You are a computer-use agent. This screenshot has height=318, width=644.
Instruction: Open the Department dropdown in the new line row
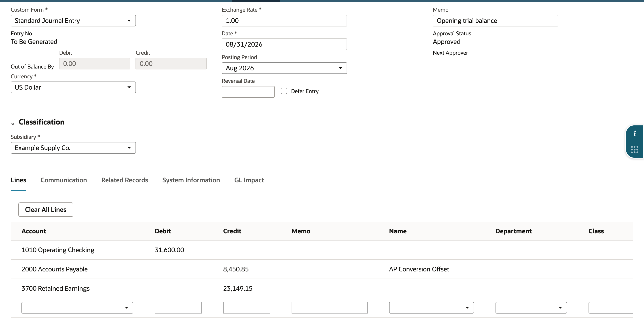[x=531, y=307]
